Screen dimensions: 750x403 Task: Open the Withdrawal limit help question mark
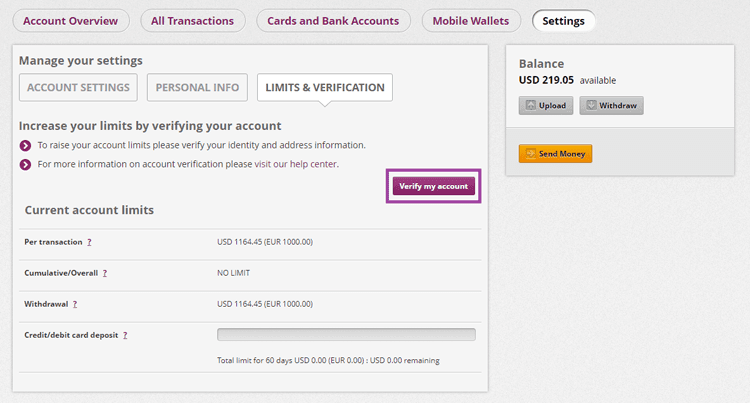(75, 305)
